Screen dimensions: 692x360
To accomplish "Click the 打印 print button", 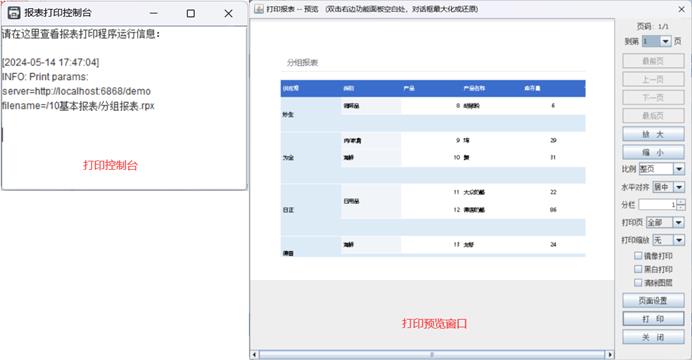I will tap(653, 319).
